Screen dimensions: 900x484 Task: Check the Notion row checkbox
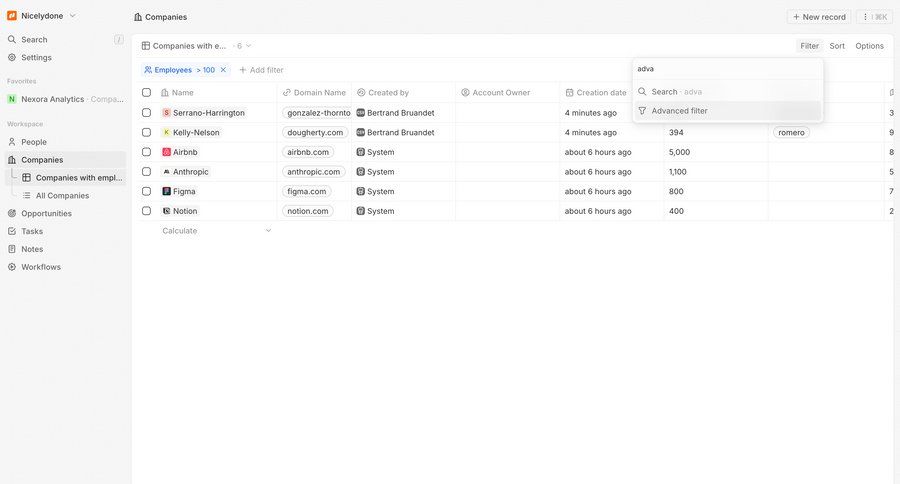[x=146, y=211]
